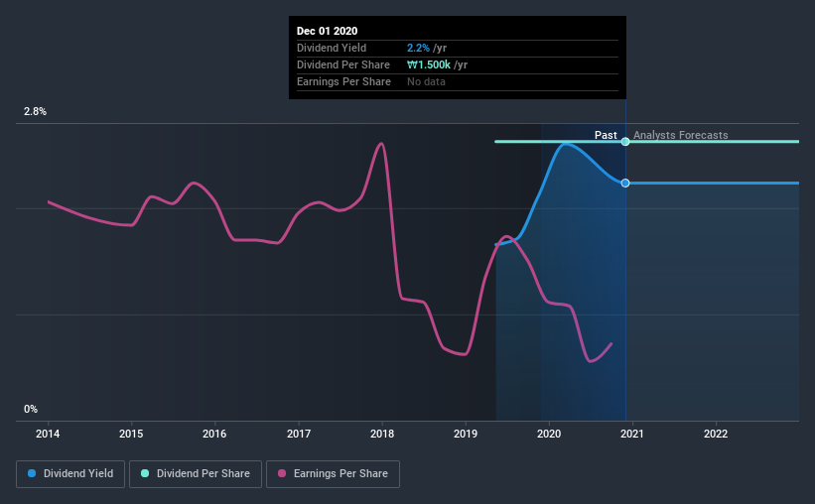Screen dimensions: 815x504
Task: Click the "Analysts Forecasts" label
Action: click(680, 135)
